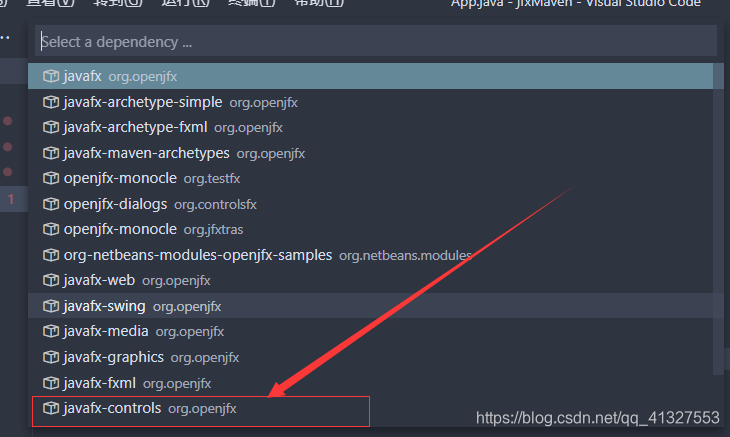Open the Terminal menu in the menu bar
730x437 pixels.
click(252, 3)
